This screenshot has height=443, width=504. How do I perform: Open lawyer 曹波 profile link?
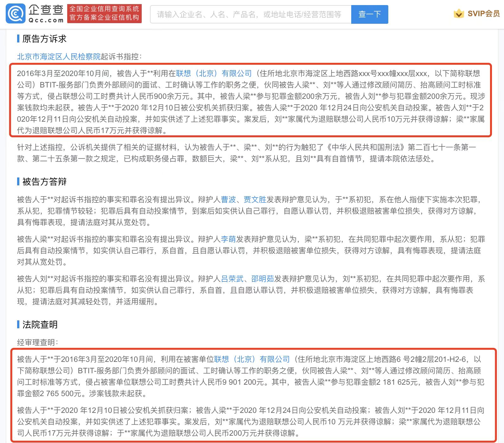[x=229, y=200]
